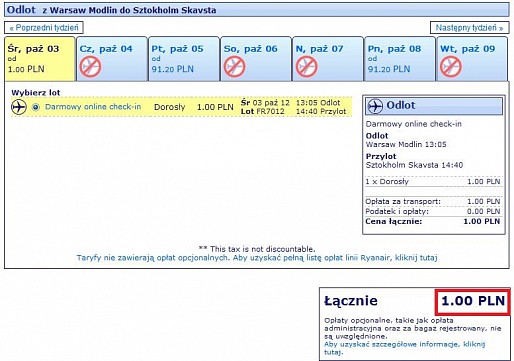The image size is (514, 361).
Task: Click Darmowy online check-in in flight row
Action: point(93,107)
